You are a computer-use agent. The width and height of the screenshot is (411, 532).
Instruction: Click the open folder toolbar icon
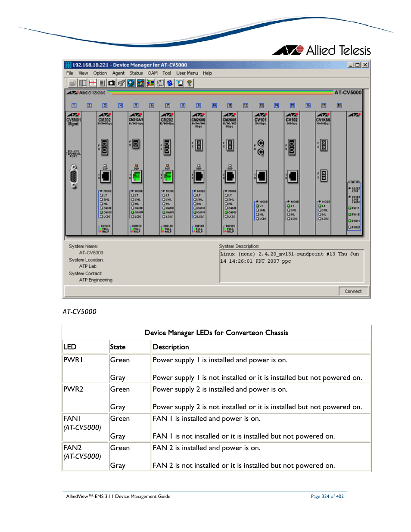point(72,83)
